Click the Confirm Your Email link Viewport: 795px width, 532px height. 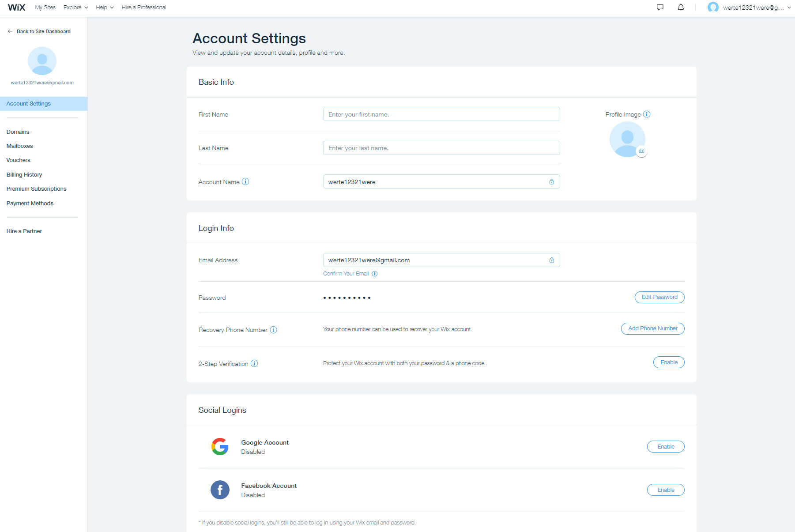(346, 273)
